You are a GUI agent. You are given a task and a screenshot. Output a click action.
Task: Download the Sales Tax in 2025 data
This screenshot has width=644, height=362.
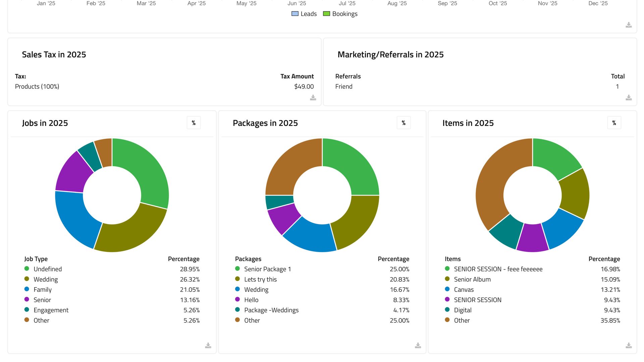[313, 98]
